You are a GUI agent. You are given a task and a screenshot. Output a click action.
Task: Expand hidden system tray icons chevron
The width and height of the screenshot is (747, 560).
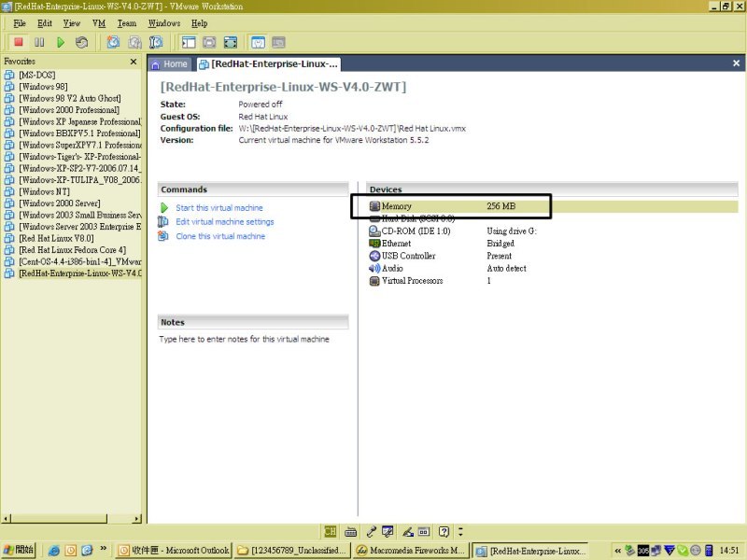[617, 551]
